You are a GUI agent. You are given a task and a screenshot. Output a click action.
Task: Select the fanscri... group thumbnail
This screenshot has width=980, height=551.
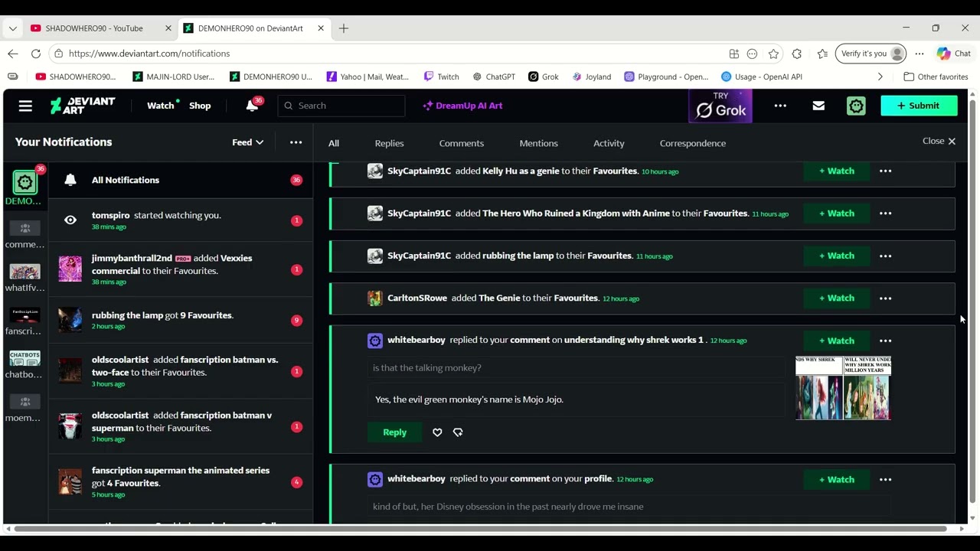tap(24, 315)
